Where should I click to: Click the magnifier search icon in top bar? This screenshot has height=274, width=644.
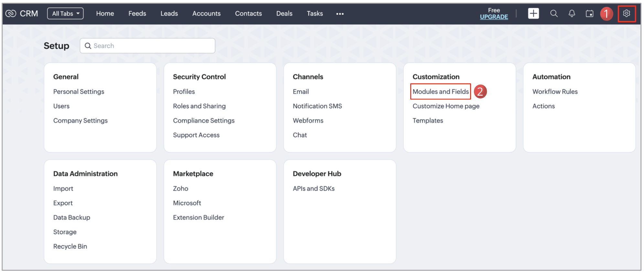(554, 14)
